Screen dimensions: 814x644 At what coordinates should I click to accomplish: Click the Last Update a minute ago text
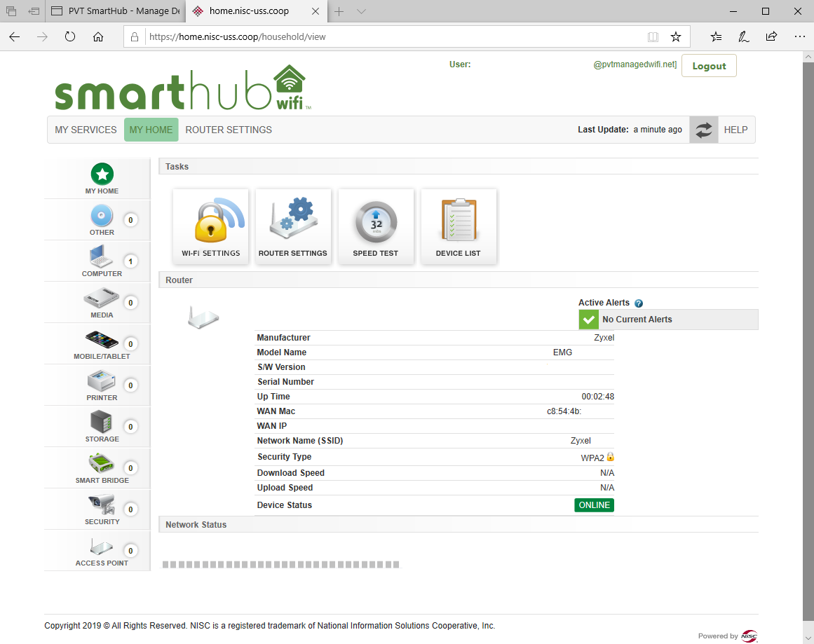coord(630,130)
